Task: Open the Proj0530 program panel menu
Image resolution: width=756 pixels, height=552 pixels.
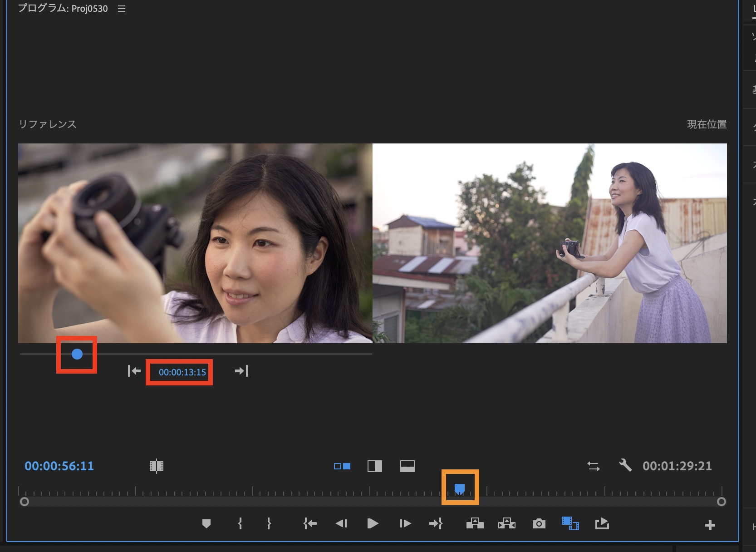Action: (122, 9)
